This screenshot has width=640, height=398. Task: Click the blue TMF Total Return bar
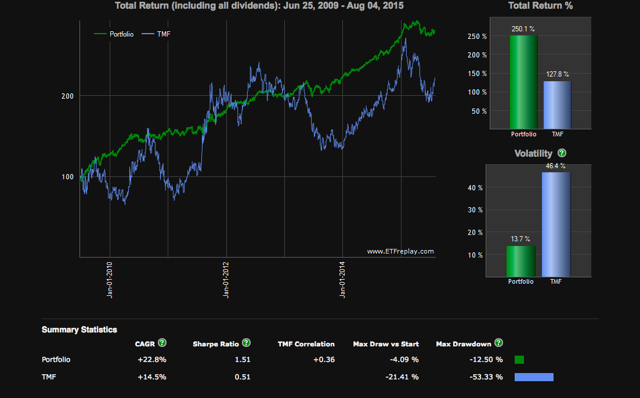click(x=557, y=105)
